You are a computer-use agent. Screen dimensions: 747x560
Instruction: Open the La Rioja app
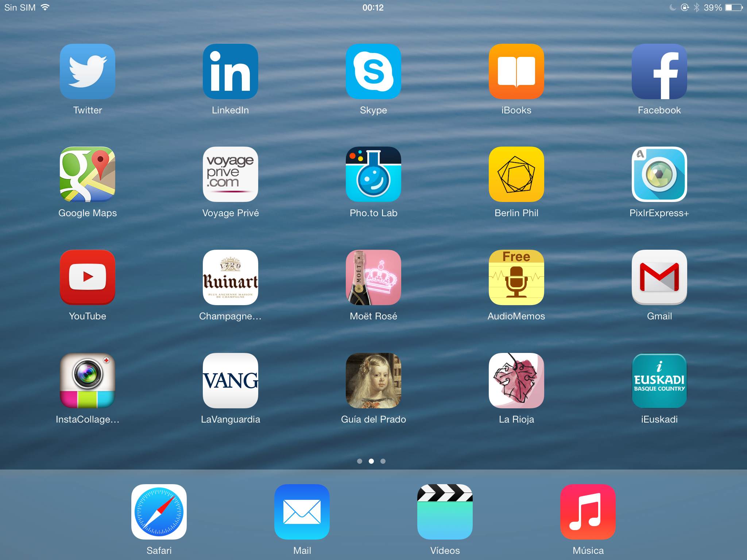point(516,381)
